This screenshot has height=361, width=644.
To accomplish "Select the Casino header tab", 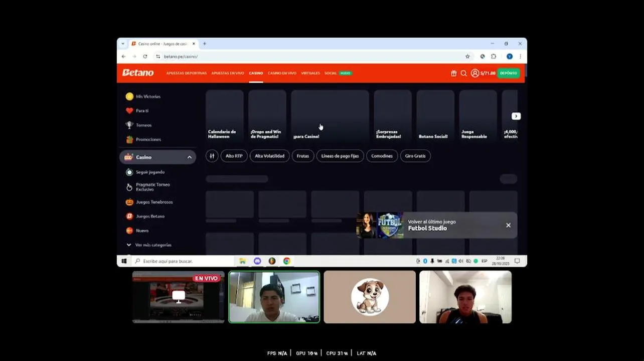I will pyautogui.click(x=256, y=73).
